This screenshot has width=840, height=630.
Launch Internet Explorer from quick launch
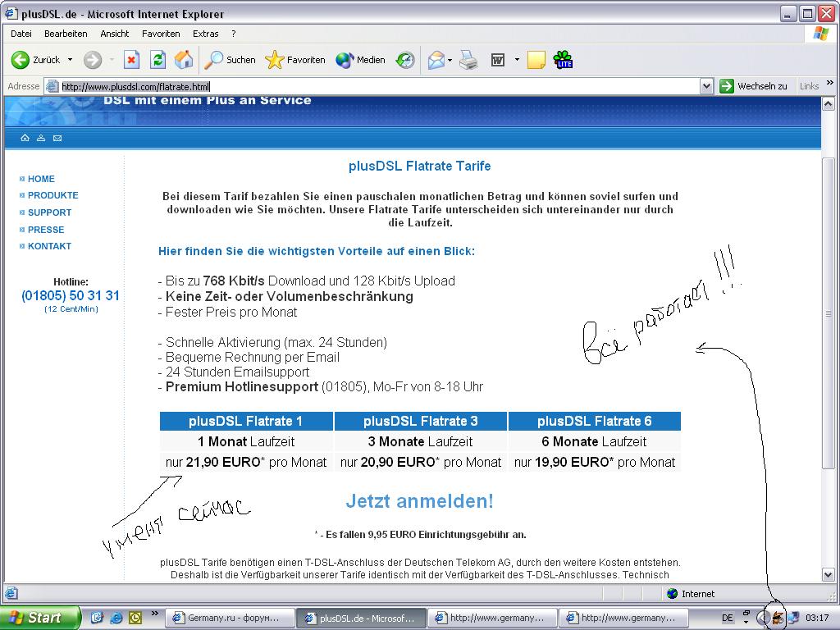(x=116, y=618)
